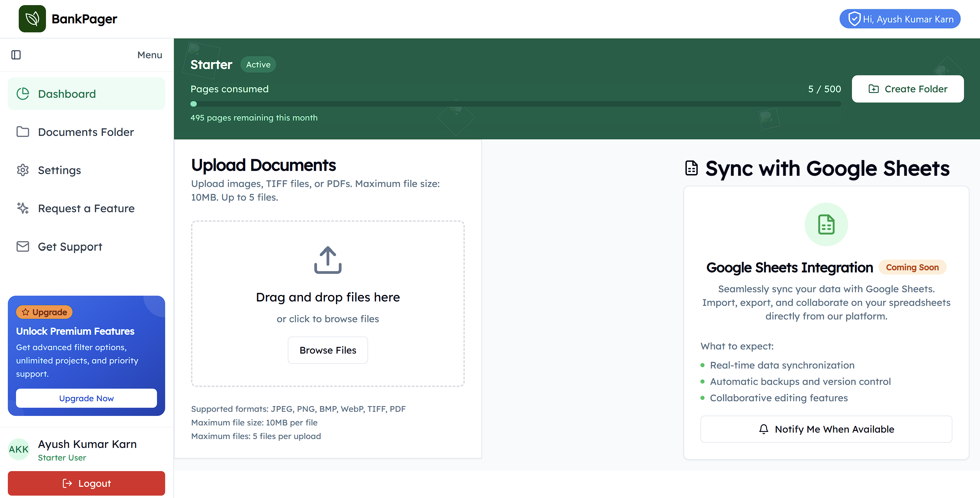Click the upload arrow icon in drop zone

pos(328,260)
